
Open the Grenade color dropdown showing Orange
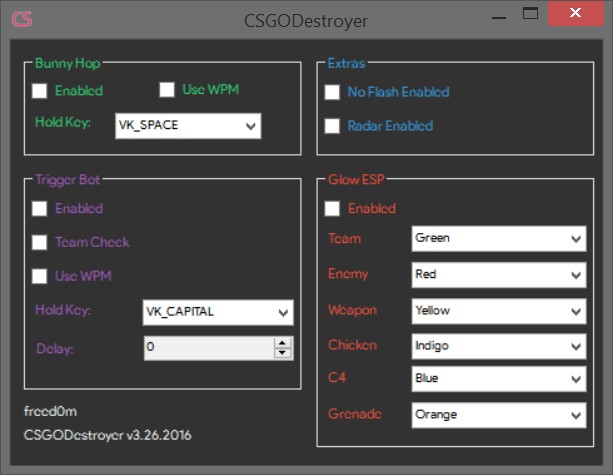point(499,415)
